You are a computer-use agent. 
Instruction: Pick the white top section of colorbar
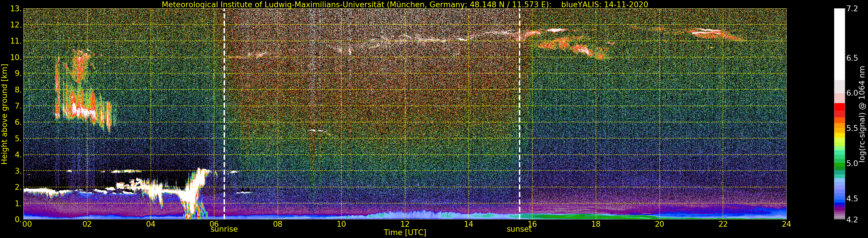839,44
